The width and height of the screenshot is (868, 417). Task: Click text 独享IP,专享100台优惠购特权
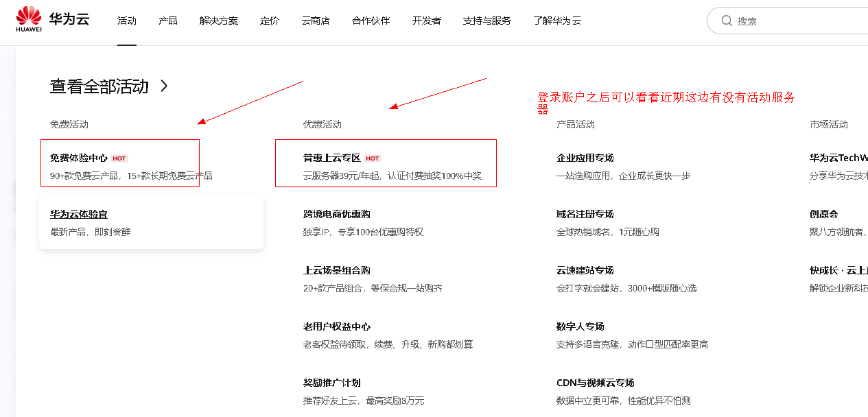pos(364,232)
